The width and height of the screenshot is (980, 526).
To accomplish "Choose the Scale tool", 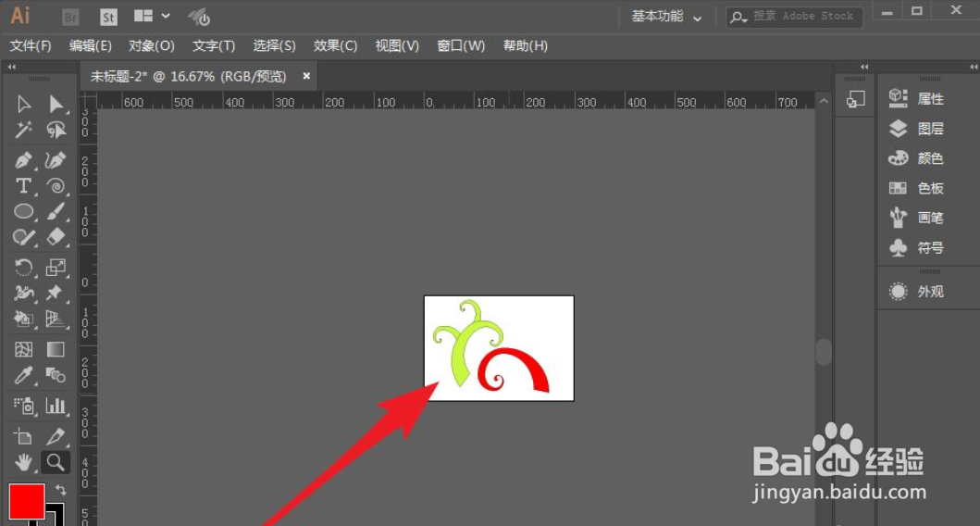I will [x=56, y=268].
